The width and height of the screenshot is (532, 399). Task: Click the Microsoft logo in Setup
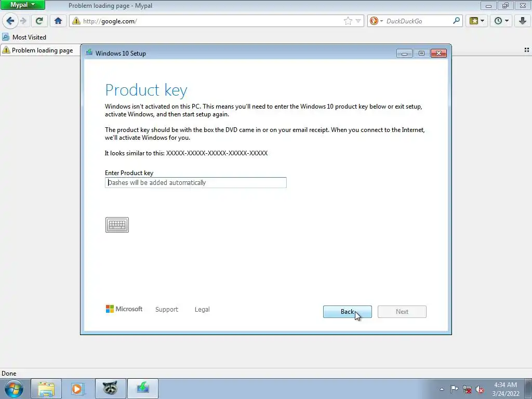(x=124, y=309)
